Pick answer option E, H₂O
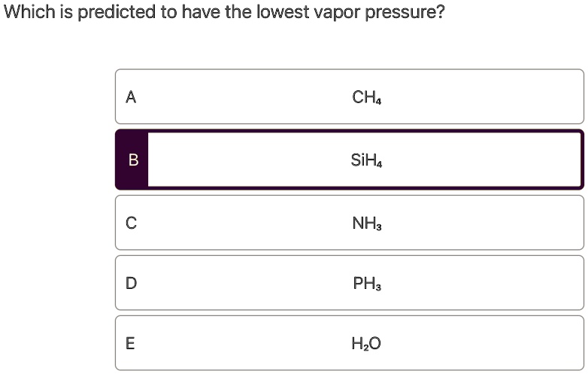Image resolution: width=588 pixels, height=374 pixels. 350,343
